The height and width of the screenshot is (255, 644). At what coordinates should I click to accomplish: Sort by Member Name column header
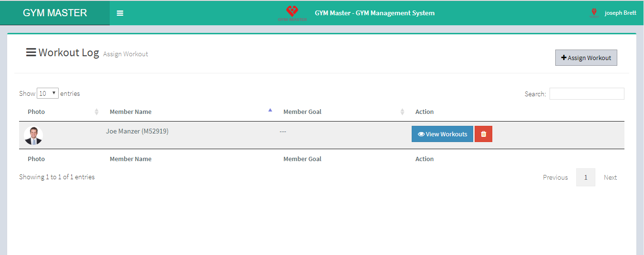(131, 112)
